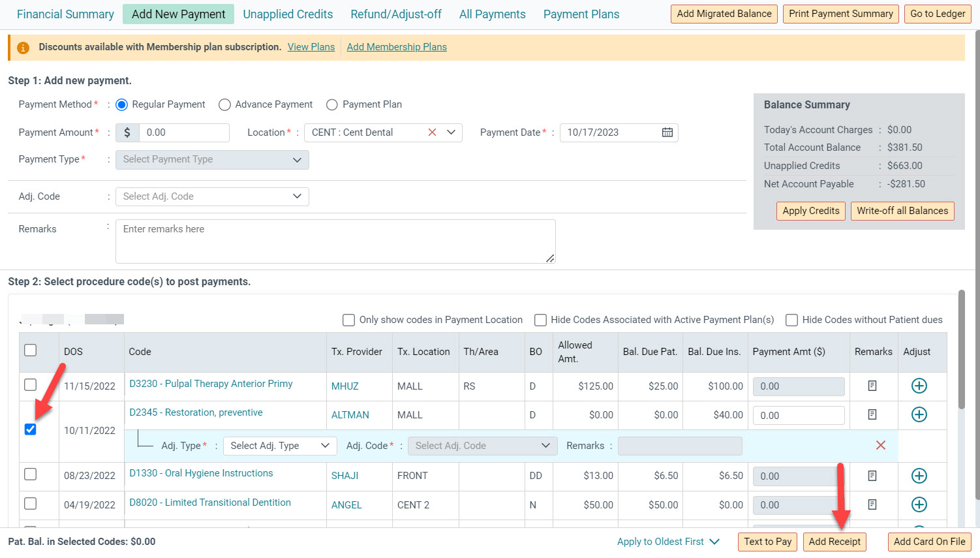Screen dimensions: 980x558
Task: Enable Hide Codes Associated with Active Payment Plan(s)
Action: tap(540, 320)
